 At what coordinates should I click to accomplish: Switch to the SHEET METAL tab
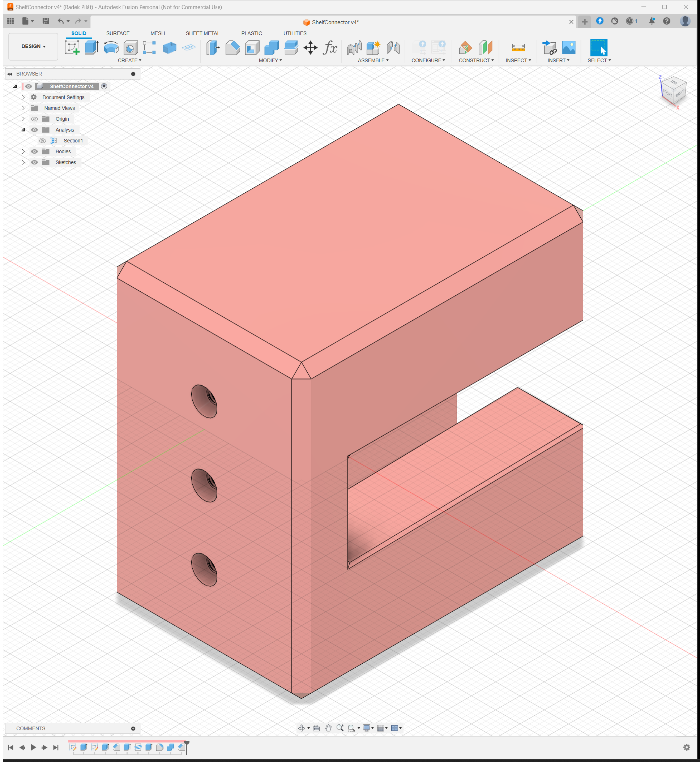202,33
